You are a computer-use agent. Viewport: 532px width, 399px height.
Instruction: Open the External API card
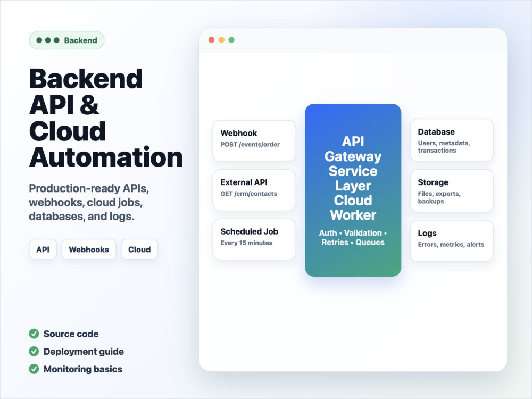click(254, 190)
